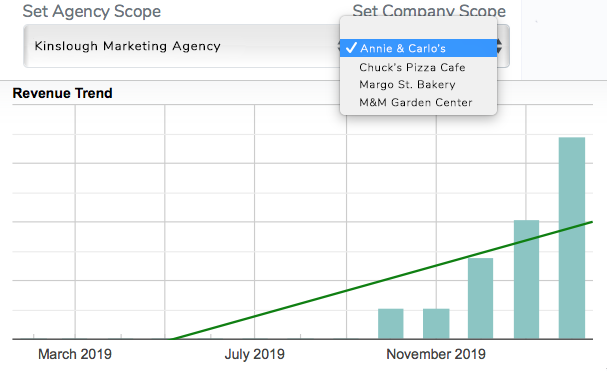This screenshot has height=371, width=607.
Task: Click the checkmark beside Annie & Carlo's
Action: point(351,48)
